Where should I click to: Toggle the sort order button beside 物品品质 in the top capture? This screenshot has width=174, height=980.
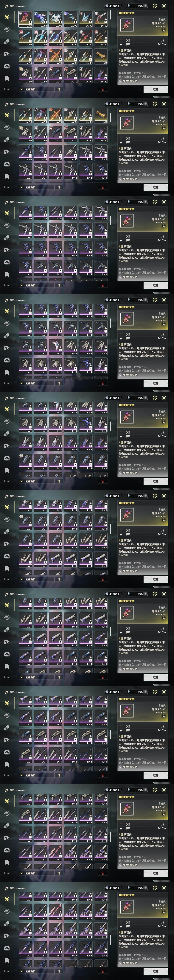pyautogui.click(x=59, y=89)
